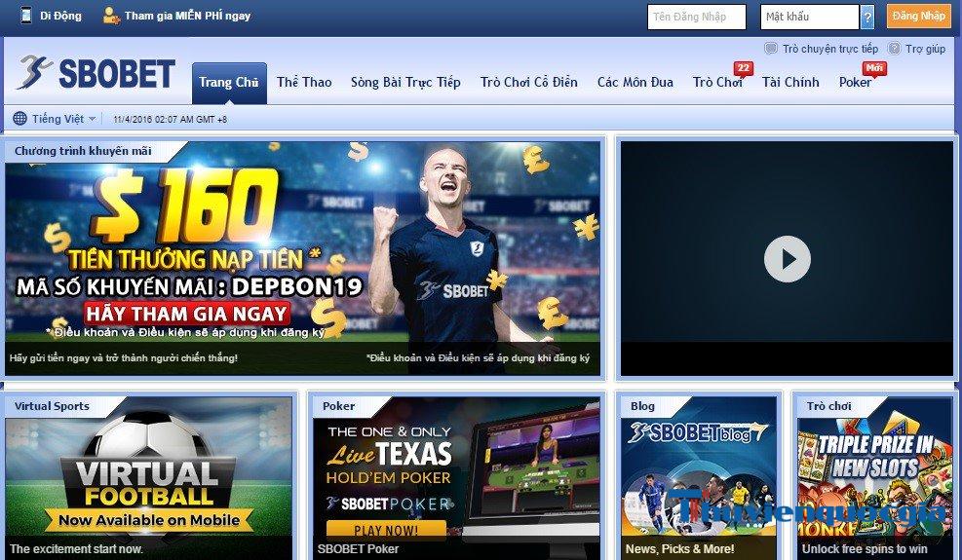
Task: Expand the Tiếng Việt language dropdown
Action: click(x=63, y=119)
